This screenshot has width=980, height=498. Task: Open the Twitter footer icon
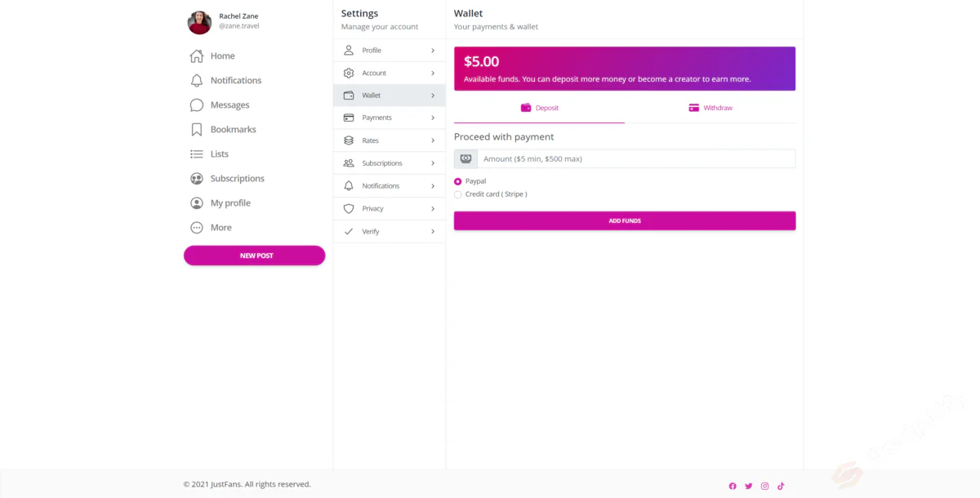tap(749, 486)
